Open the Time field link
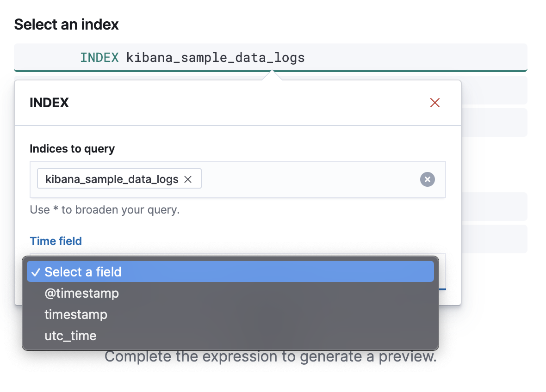 [56, 241]
